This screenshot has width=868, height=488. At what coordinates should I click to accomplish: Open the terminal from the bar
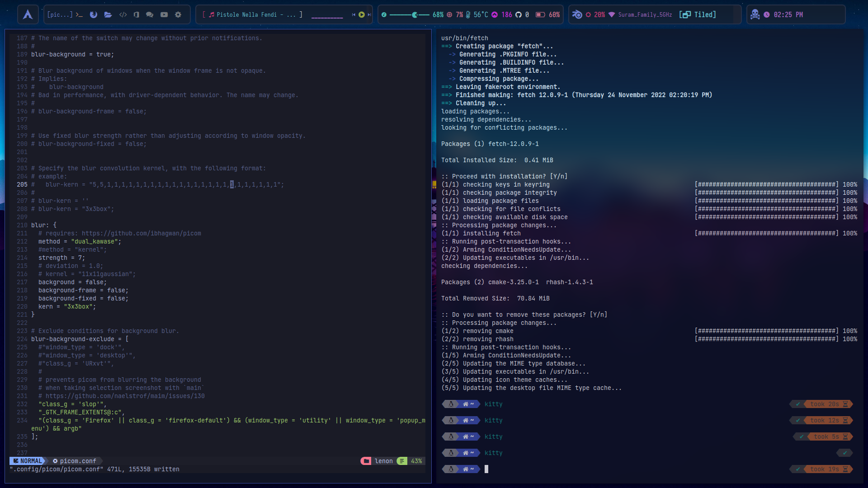(x=79, y=14)
